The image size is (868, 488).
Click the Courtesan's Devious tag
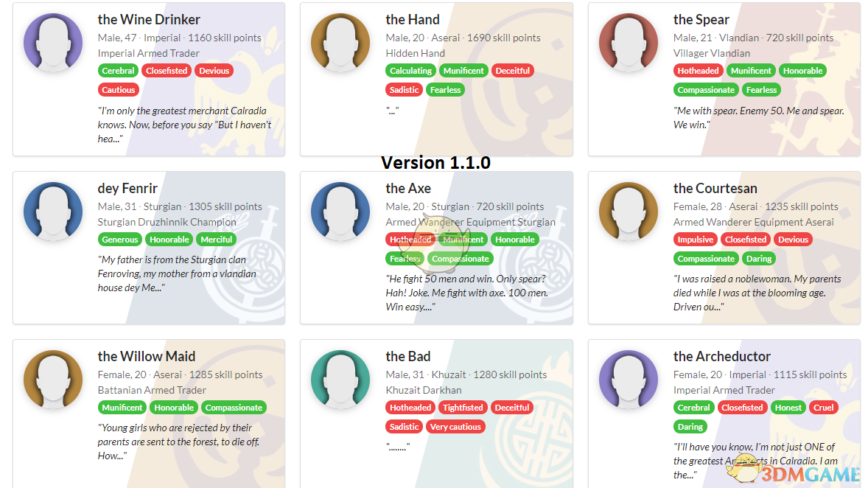(x=794, y=240)
